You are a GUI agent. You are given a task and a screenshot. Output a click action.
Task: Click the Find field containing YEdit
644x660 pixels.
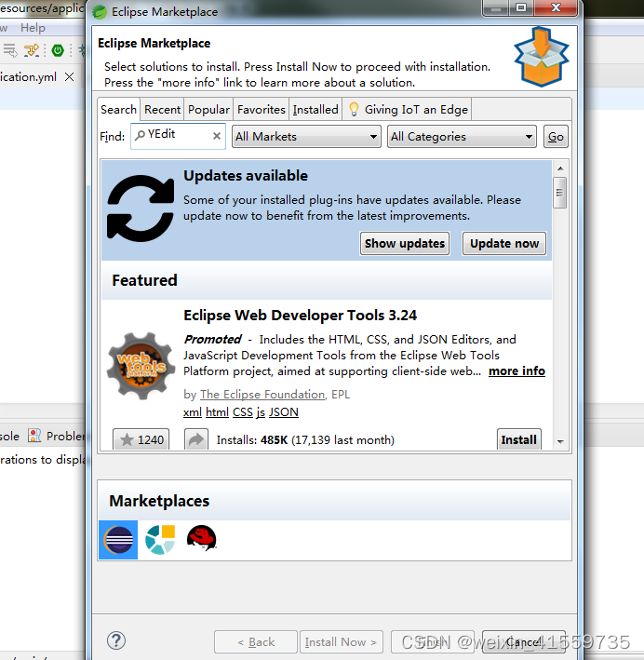pyautogui.click(x=178, y=136)
